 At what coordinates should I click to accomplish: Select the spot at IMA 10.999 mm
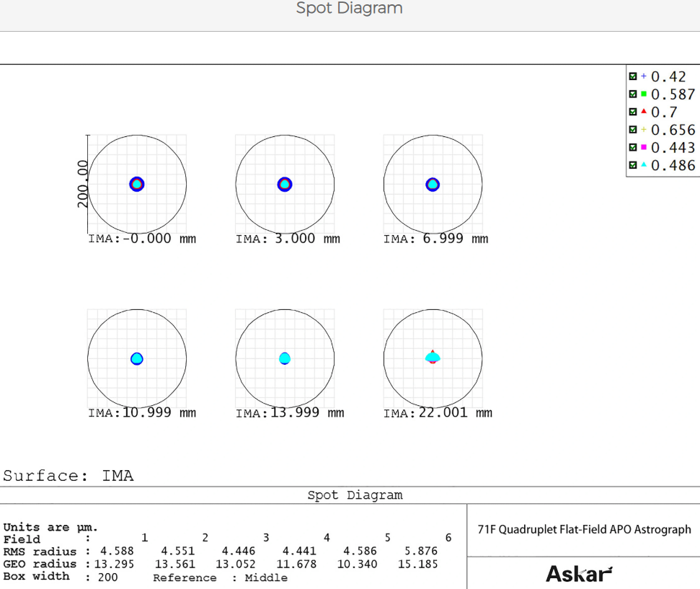pyautogui.click(x=137, y=358)
